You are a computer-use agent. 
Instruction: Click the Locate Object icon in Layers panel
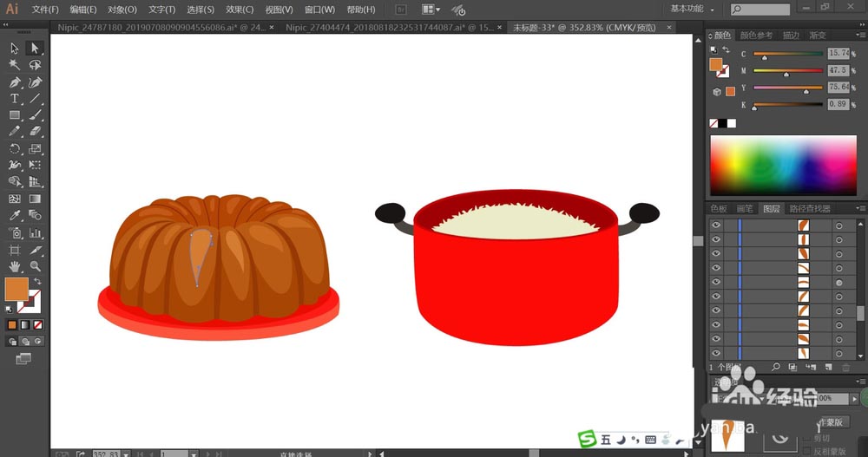point(776,367)
